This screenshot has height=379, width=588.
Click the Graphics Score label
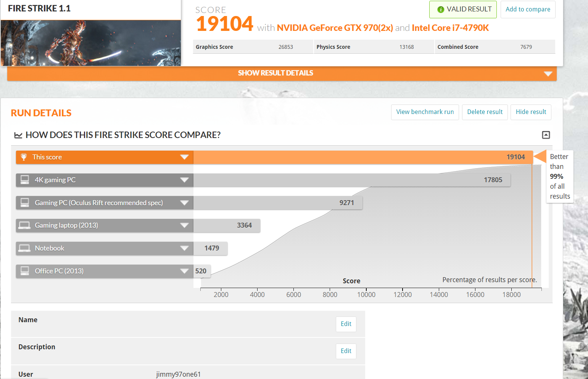[214, 47]
